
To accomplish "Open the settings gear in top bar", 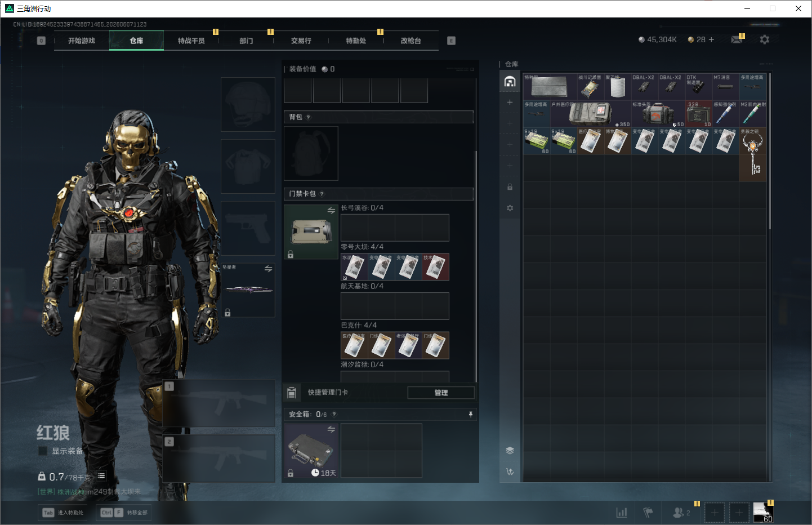I will [764, 39].
